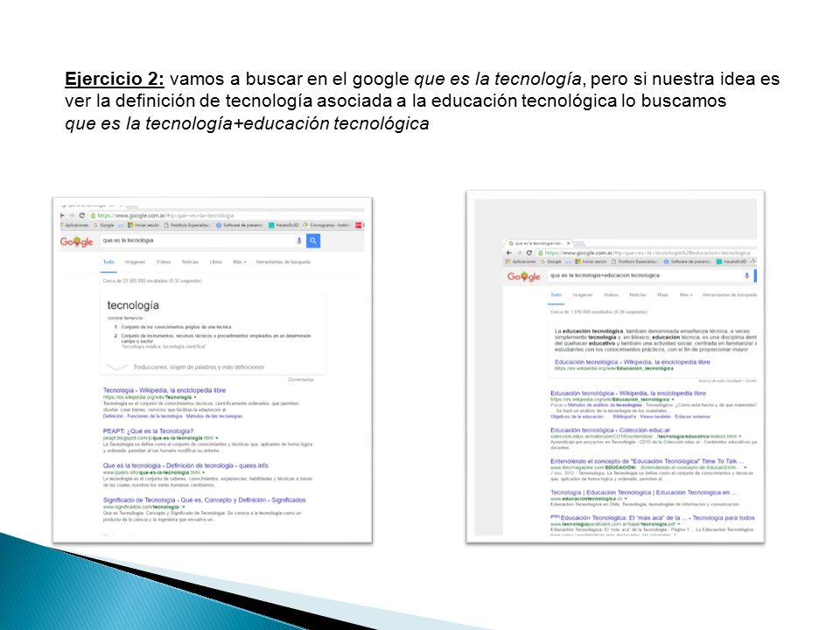Select Libros tab in left Google results
This screenshot has height=630, width=840.
coord(216,262)
